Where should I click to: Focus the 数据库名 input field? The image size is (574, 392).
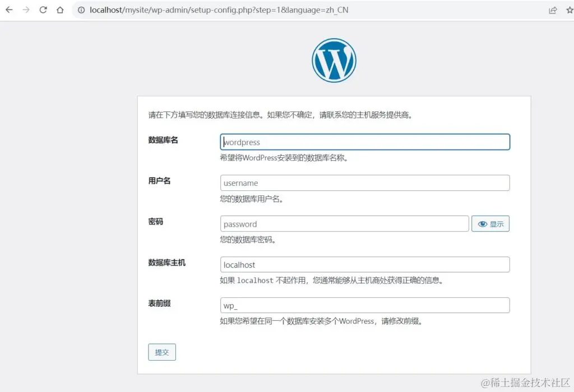(x=365, y=142)
